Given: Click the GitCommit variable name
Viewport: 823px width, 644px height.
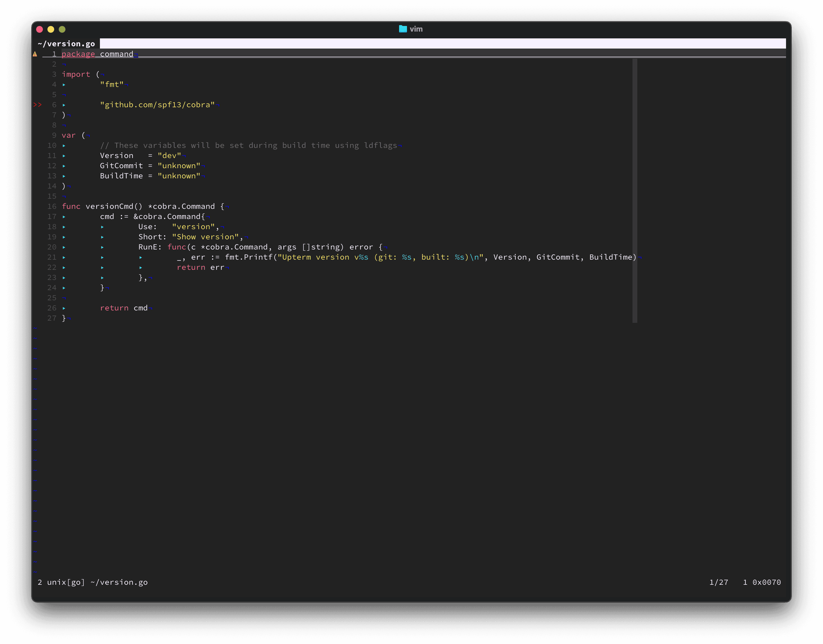Looking at the screenshot, I should tap(121, 166).
